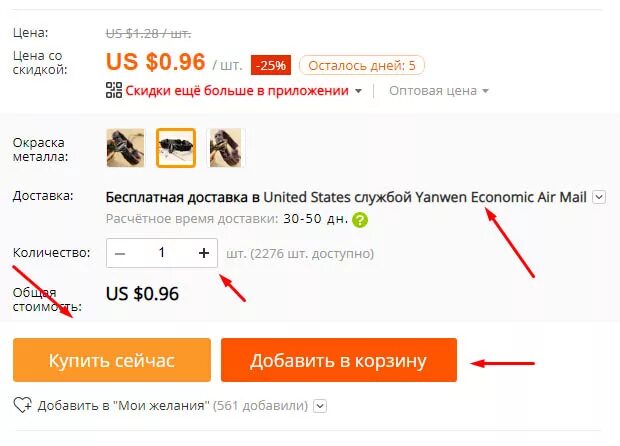
Task: Expand Скидки ещё больше в приложении arrow
Action: [358, 91]
